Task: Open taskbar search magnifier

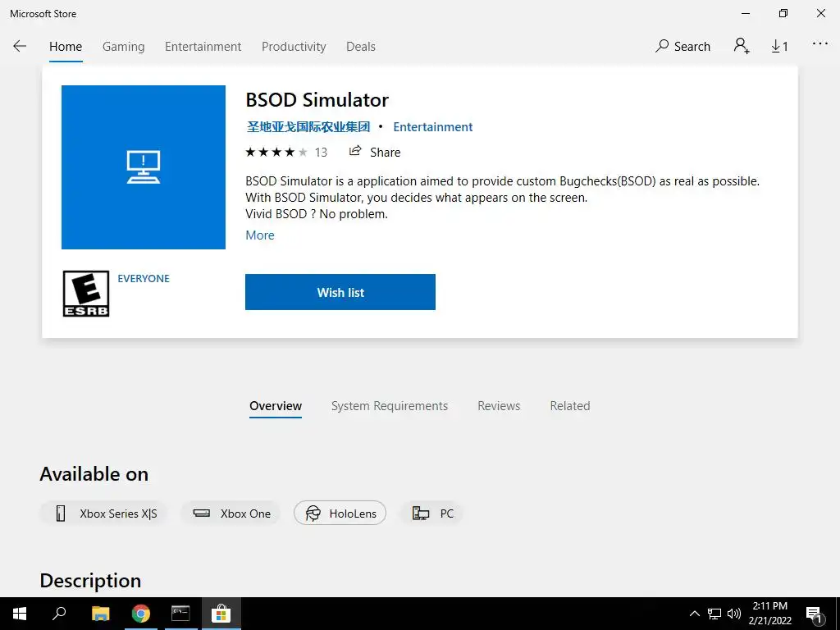Action: 59,614
